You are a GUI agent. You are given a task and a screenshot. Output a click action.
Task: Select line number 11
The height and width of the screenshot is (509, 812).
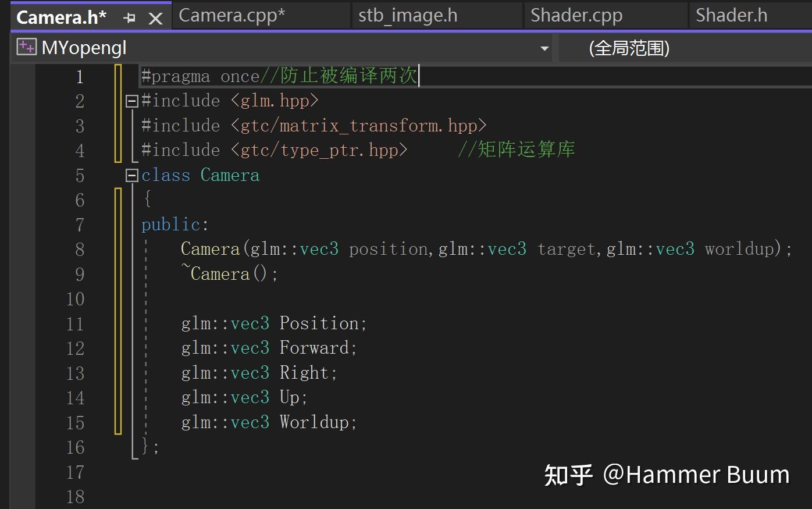75,323
